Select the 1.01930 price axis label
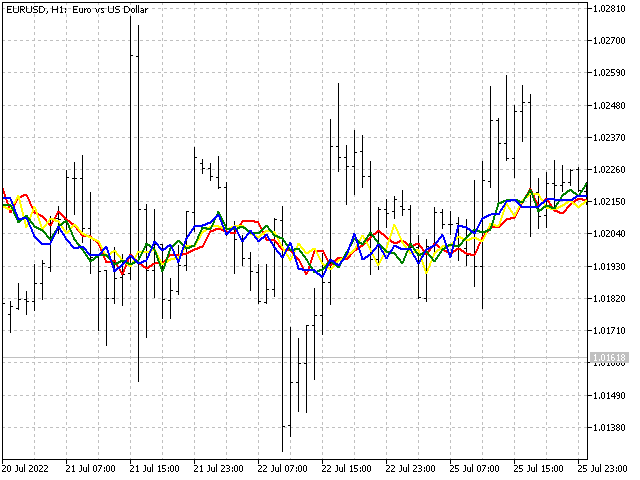Screen dimensions: 640x480 click(609, 267)
